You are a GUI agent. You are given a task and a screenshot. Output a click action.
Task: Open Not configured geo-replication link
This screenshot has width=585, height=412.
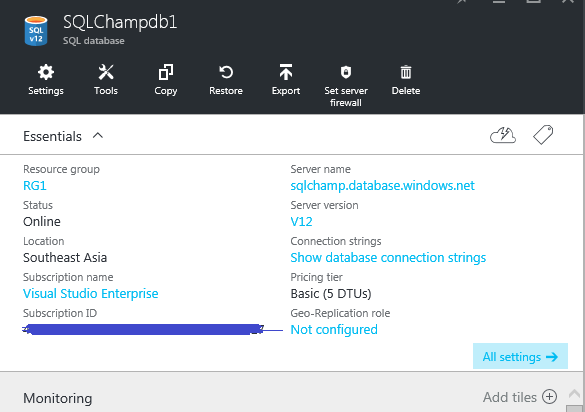[334, 330]
